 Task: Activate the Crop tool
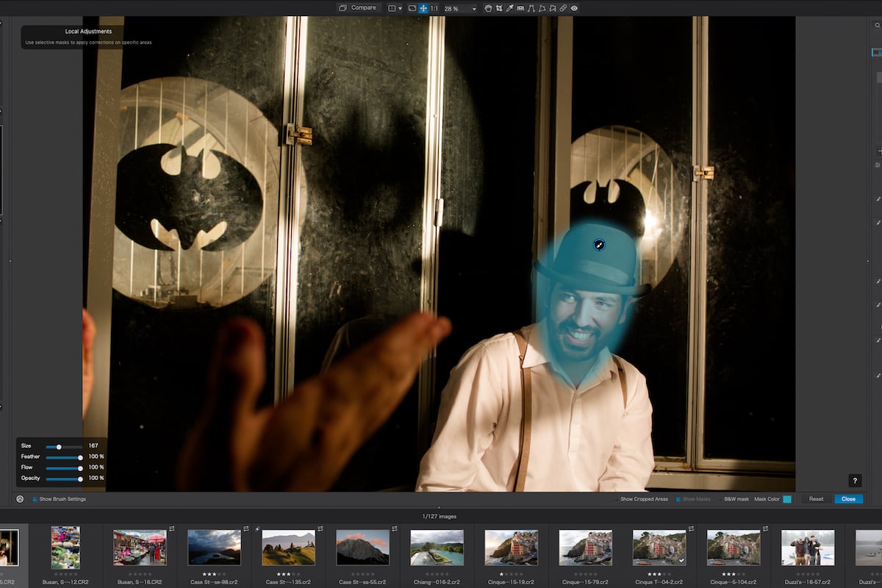point(501,8)
